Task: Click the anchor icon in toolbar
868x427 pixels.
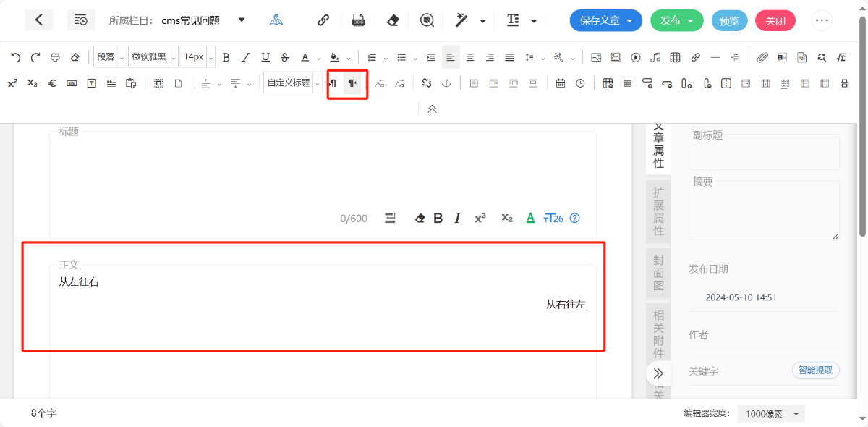Action: (x=446, y=83)
